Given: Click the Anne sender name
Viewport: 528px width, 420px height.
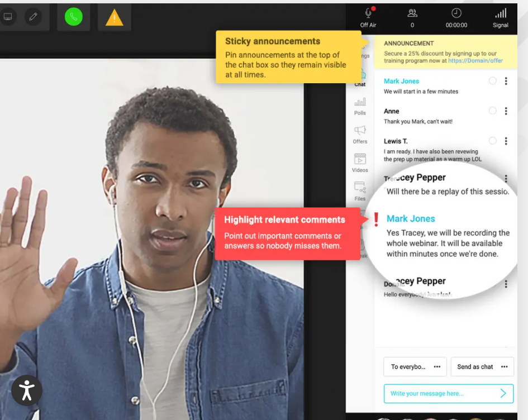Looking at the screenshot, I should [x=391, y=111].
